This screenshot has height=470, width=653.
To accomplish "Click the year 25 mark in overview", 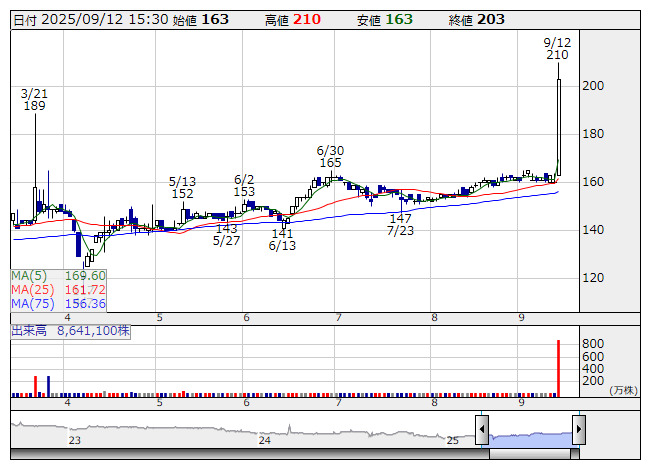I will tap(452, 440).
